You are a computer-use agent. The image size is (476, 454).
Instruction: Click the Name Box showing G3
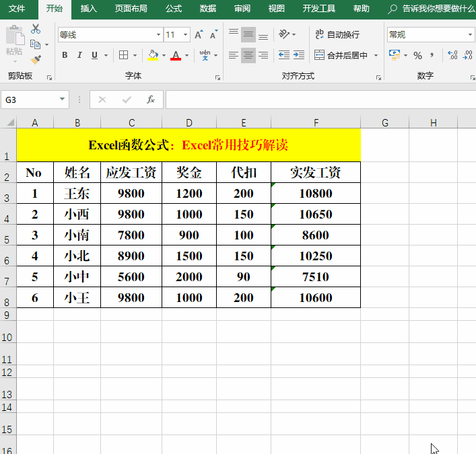[x=30, y=100]
